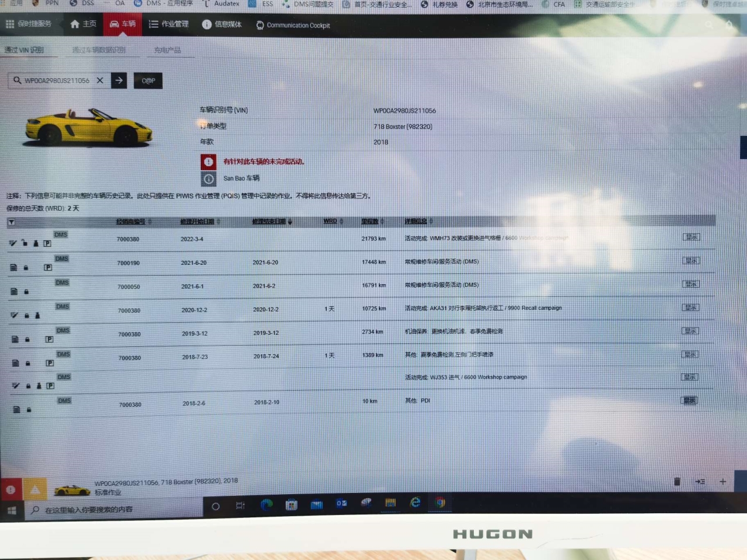Click the 2018-2-10 end date cell
Screen dimensions: 747x560
pyautogui.click(x=267, y=402)
